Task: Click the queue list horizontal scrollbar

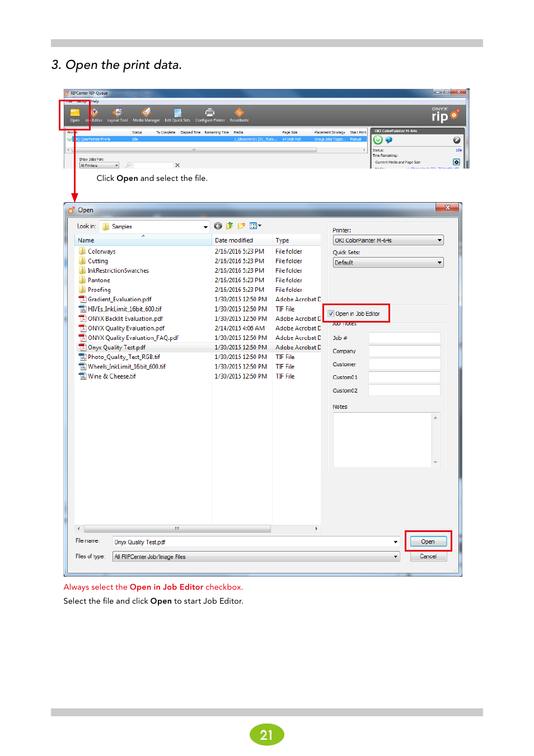Action: [x=194, y=150]
